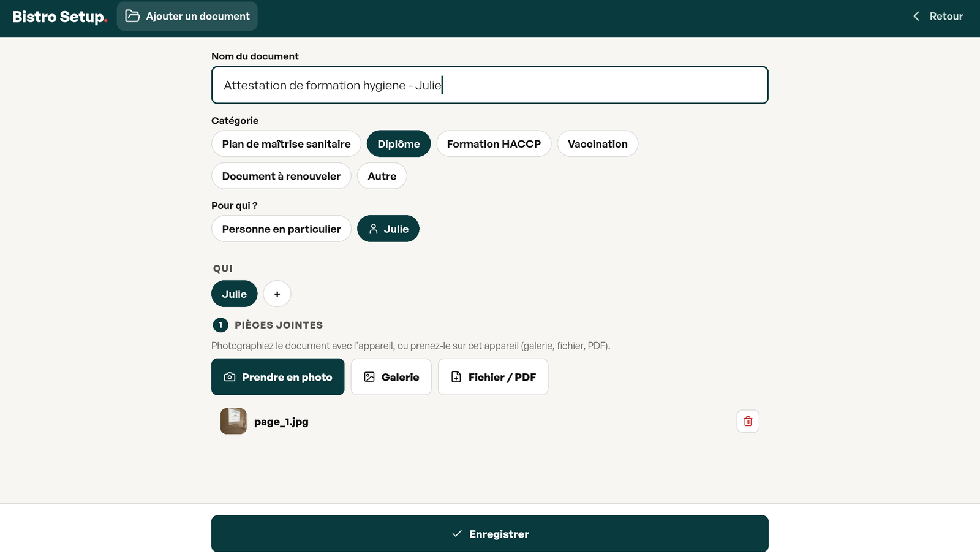Click the red trash icon for page_1.jpg
980x559 pixels.
748,421
